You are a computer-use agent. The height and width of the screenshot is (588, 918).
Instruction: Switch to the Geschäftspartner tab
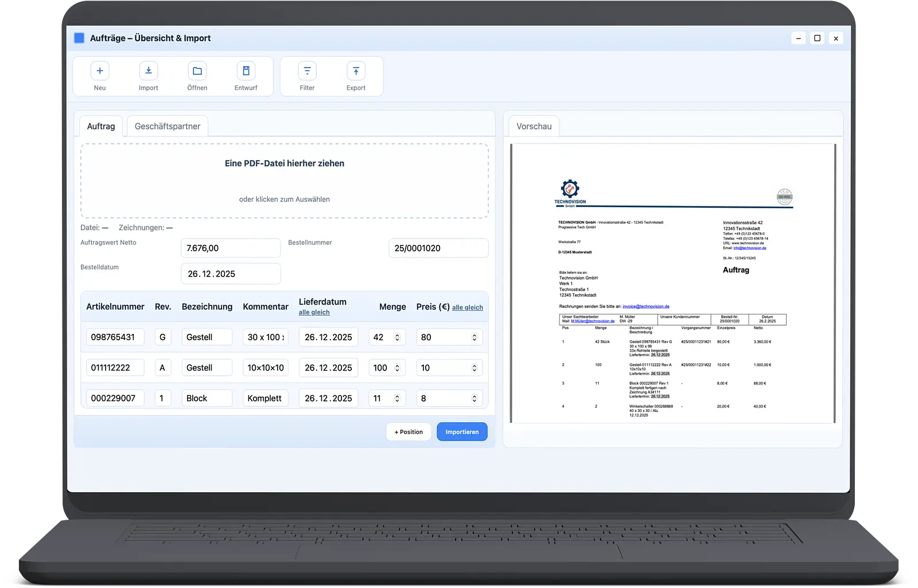click(x=168, y=126)
